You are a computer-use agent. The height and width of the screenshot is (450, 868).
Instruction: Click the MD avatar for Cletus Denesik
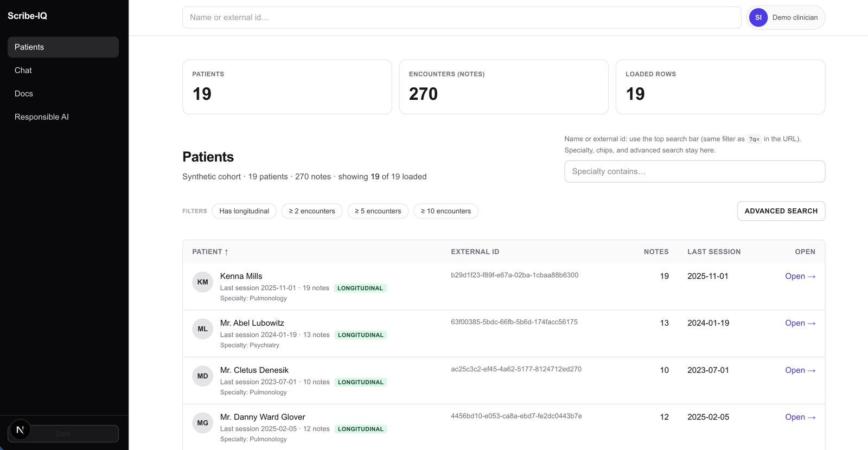202,376
